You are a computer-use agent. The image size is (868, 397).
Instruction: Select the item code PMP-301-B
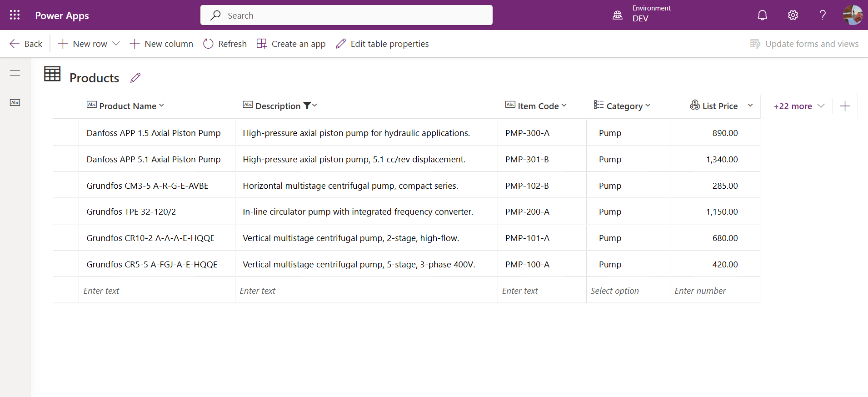(x=542, y=159)
